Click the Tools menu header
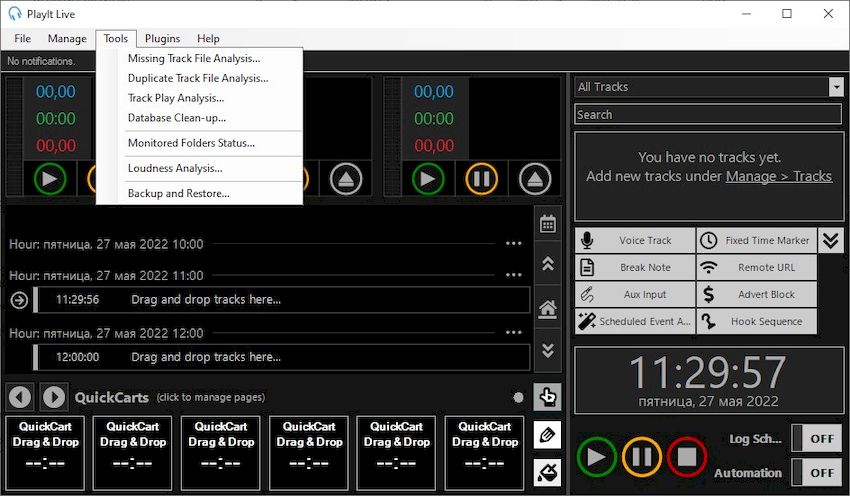This screenshot has width=850, height=496. (115, 38)
